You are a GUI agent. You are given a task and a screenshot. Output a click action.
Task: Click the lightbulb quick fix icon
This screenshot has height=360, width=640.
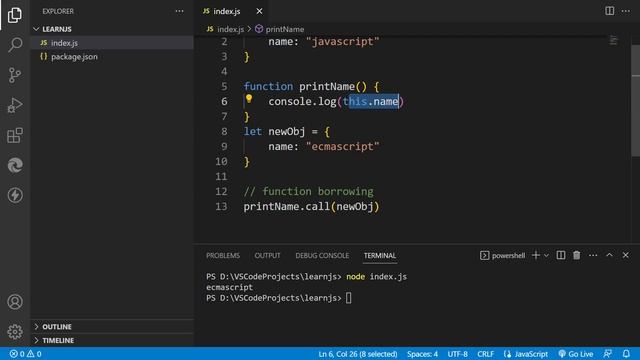(x=249, y=99)
